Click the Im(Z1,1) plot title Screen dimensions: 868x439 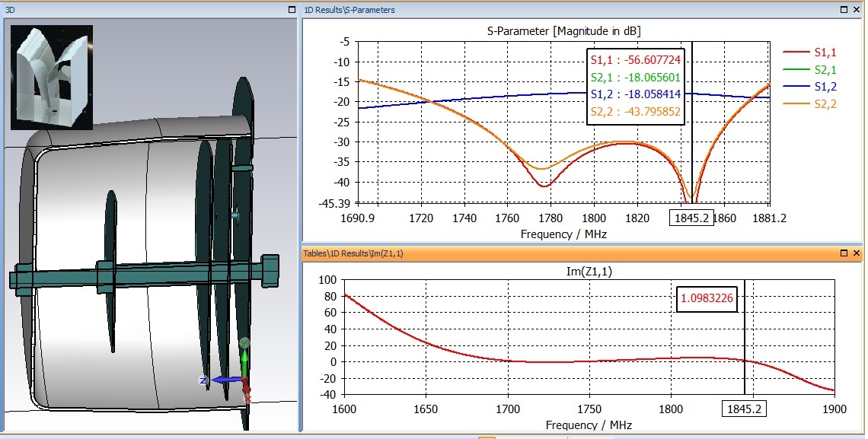coord(589,272)
